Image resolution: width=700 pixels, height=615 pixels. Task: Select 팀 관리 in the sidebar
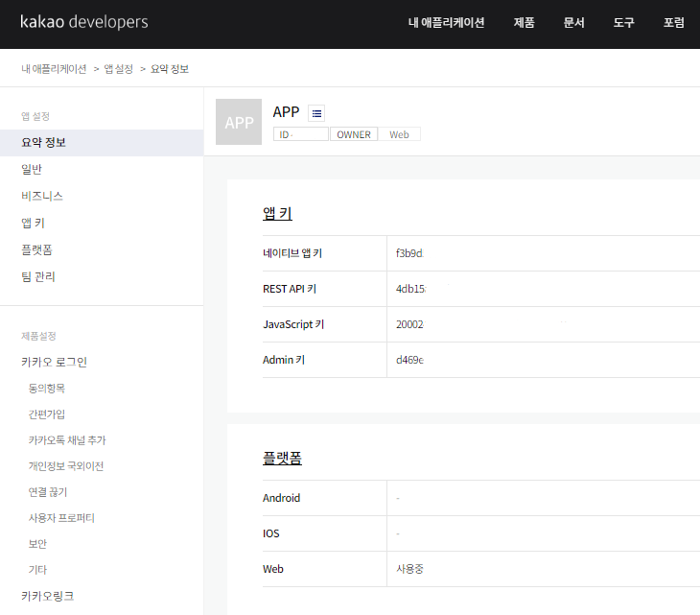tap(38, 277)
